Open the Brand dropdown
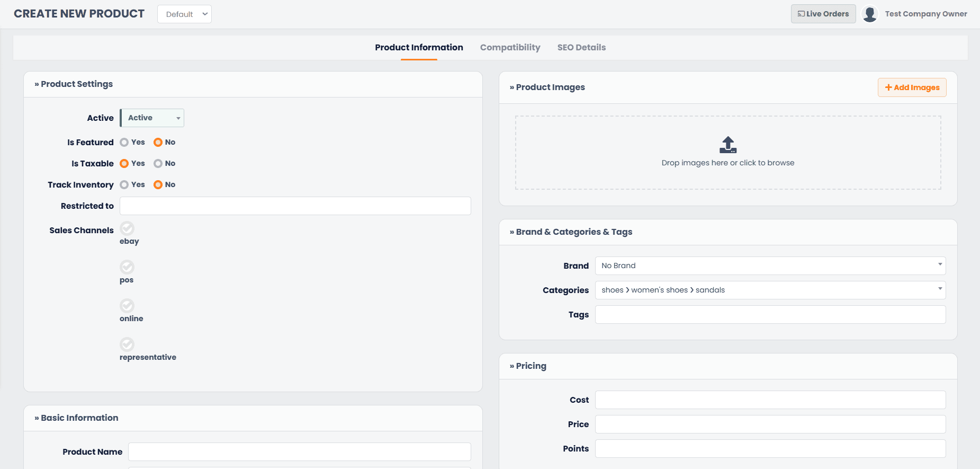Image resolution: width=980 pixels, height=469 pixels. point(770,266)
